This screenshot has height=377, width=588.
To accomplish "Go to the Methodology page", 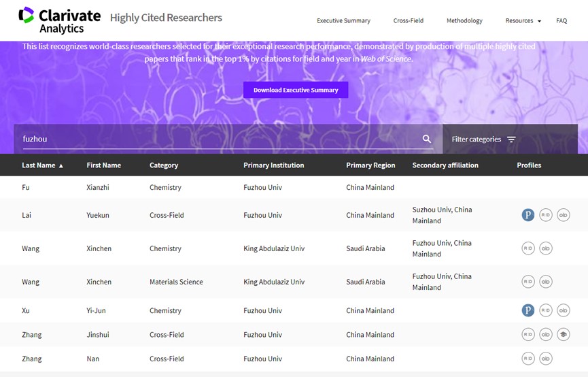I will (x=464, y=21).
